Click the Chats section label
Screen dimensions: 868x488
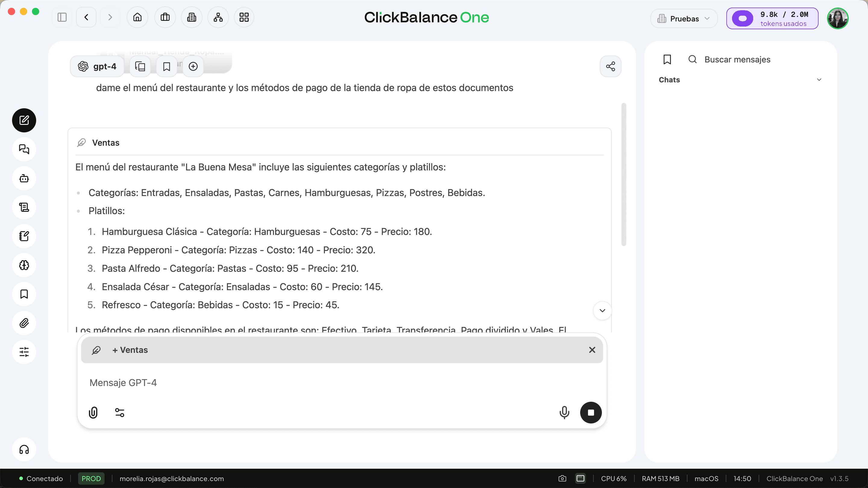[669, 80]
